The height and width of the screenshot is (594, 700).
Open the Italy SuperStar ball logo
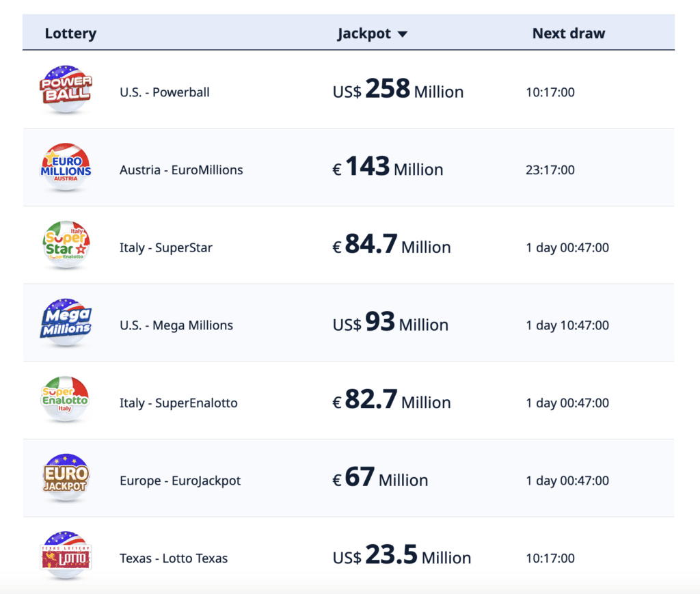[65, 246]
